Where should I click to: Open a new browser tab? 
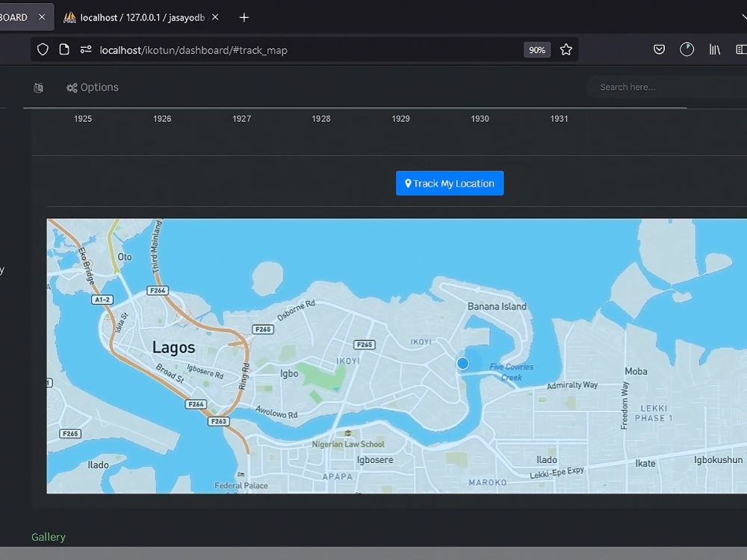pos(244,18)
